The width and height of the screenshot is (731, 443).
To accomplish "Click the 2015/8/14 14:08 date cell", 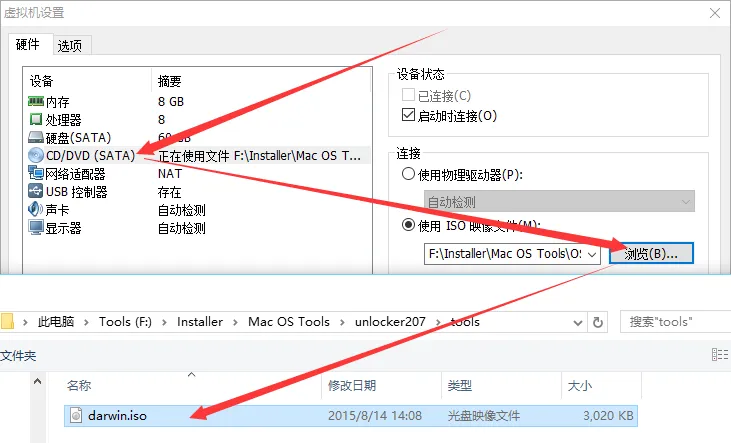I will pos(375,415).
